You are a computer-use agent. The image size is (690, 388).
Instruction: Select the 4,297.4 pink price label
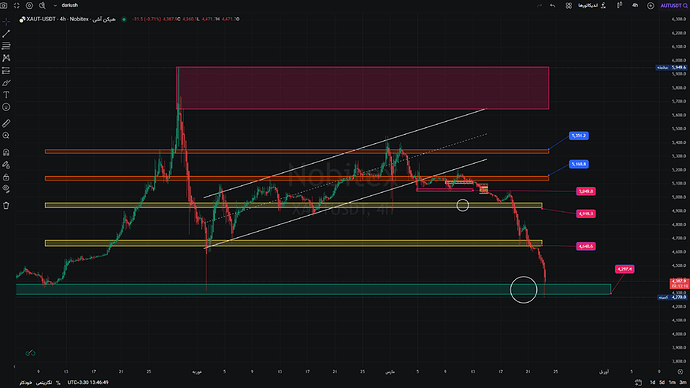click(624, 269)
